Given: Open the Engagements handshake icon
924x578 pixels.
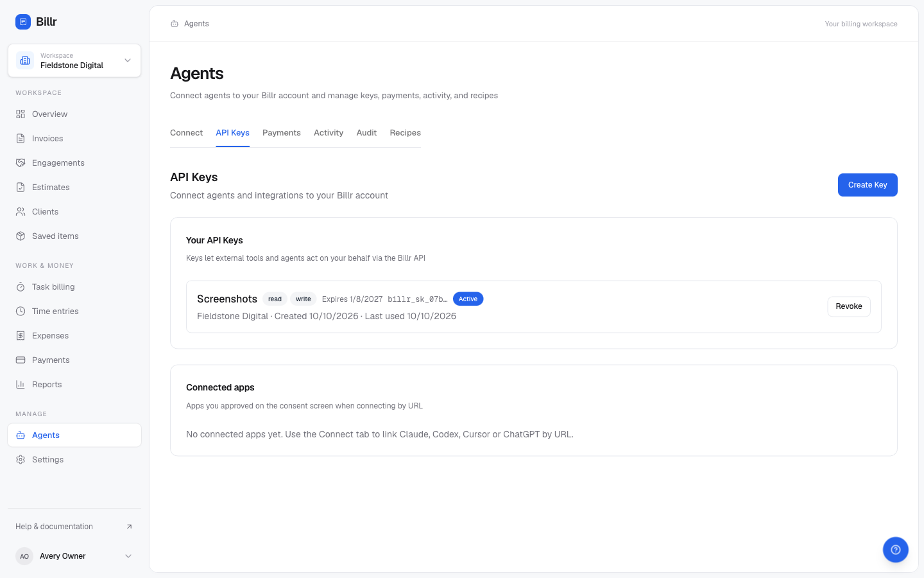Looking at the screenshot, I should [21, 163].
